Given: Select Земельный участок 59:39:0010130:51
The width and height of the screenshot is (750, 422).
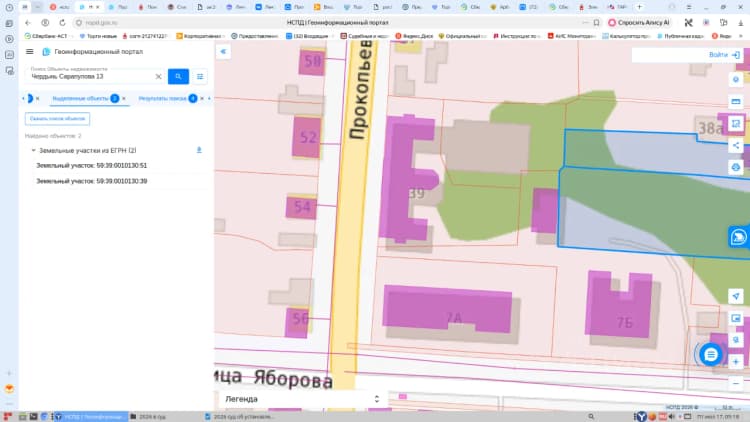Looking at the screenshot, I should tap(91, 166).
